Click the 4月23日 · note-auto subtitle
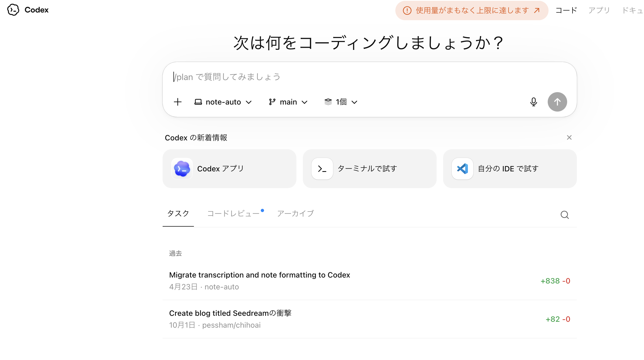The height and width of the screenshot is (360, 644). [204, 287]
